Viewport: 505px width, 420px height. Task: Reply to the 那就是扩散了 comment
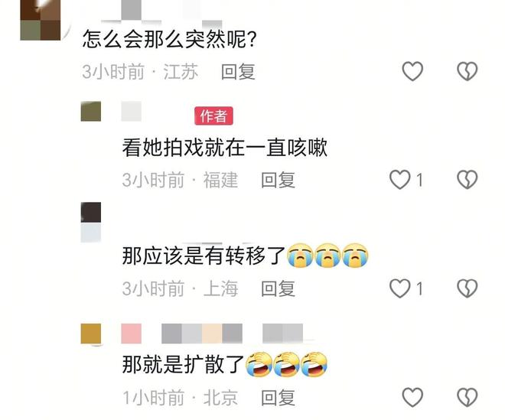click(278, 397)
